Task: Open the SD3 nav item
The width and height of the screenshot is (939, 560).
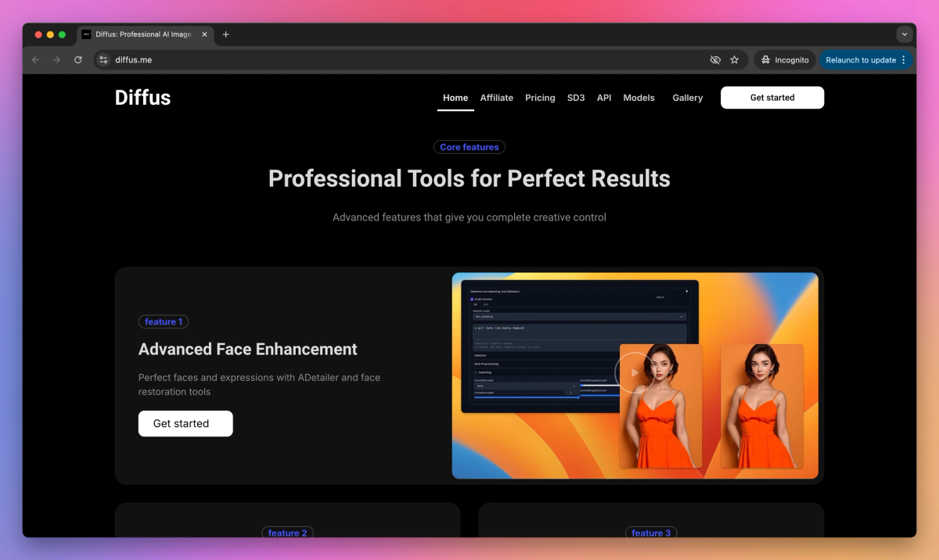Action: (x=576, y=98)
